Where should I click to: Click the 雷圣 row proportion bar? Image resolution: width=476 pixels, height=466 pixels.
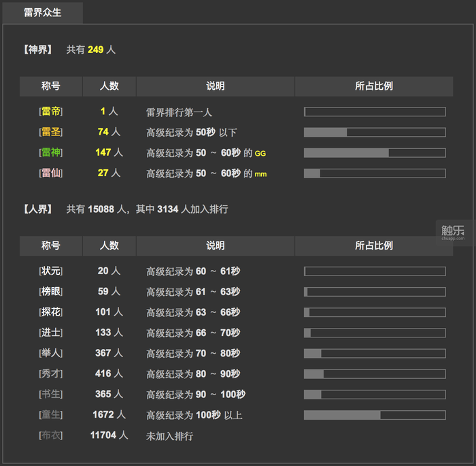(375, 132)
